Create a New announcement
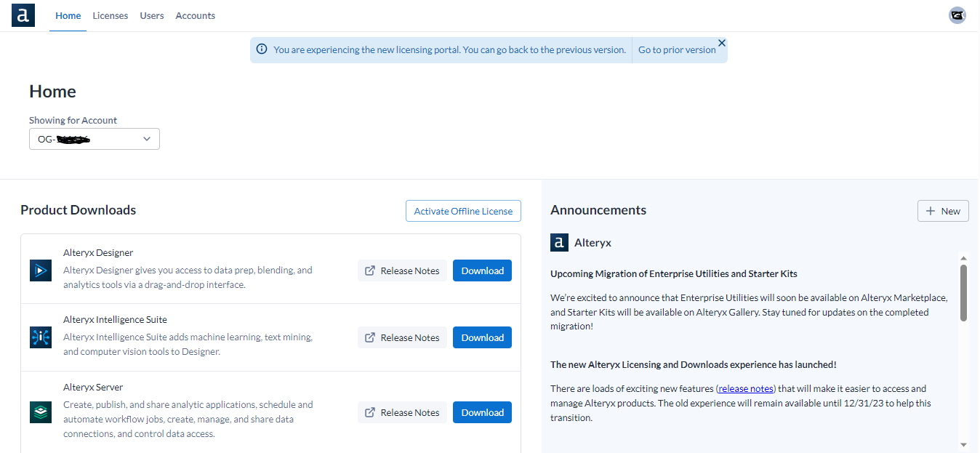This screenshot has width=980, height=453. (x=943, y=211)
